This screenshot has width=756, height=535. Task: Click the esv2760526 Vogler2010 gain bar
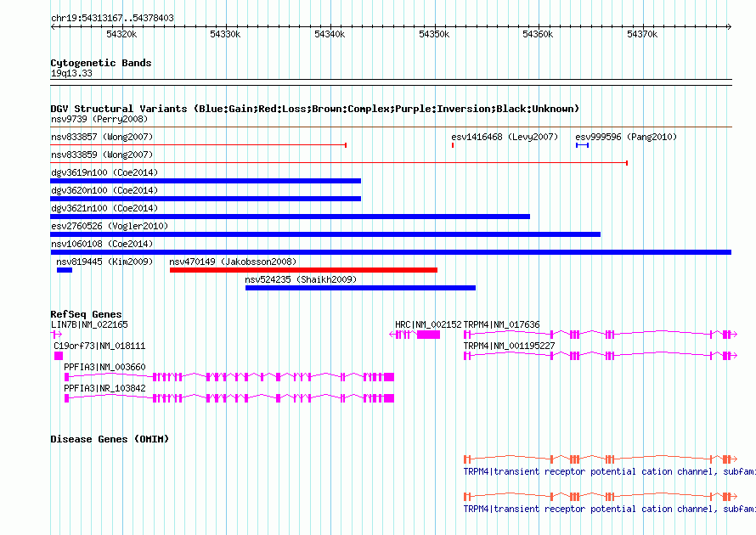[325, 234]
